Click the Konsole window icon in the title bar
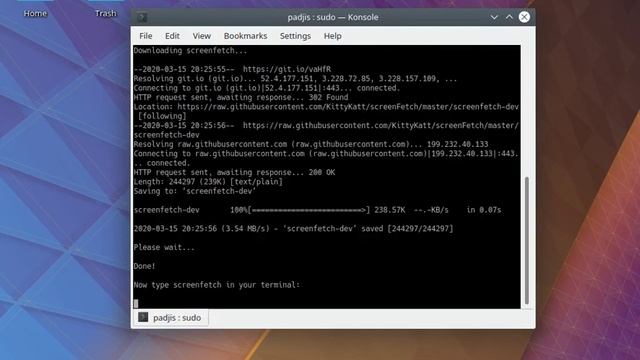This screenshot has height=360, width=640. (x=142, y=17)
